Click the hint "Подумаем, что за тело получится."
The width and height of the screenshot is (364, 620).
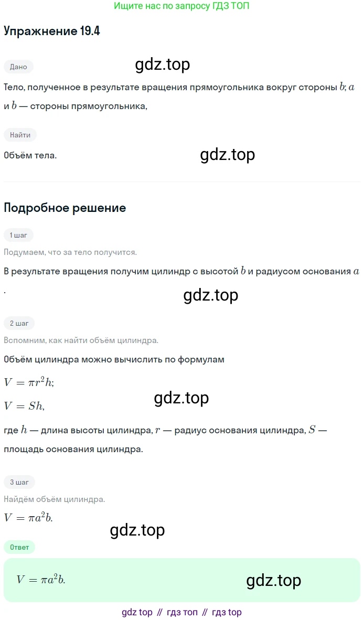70,252
